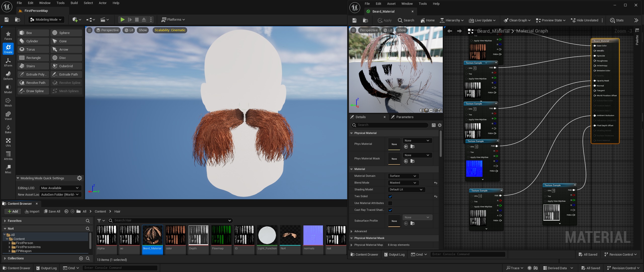The image size is (644, 272).
Task: Browse to Phys Material Mask asset
Action: [412, 161]
